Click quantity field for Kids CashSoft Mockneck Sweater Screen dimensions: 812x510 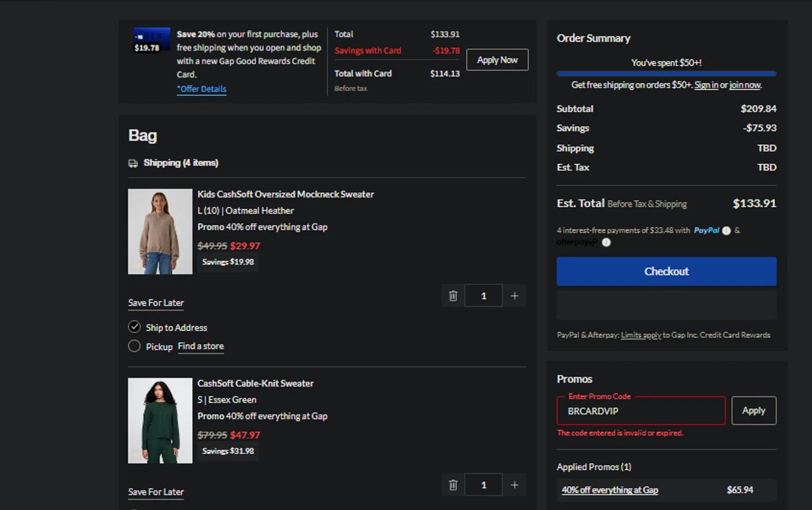click(483, 296)
